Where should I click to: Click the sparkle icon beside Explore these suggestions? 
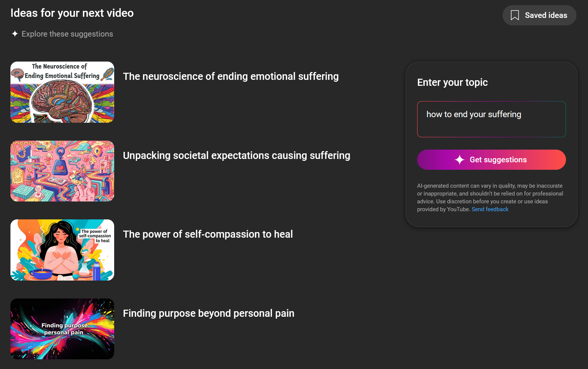coord(15,34)
